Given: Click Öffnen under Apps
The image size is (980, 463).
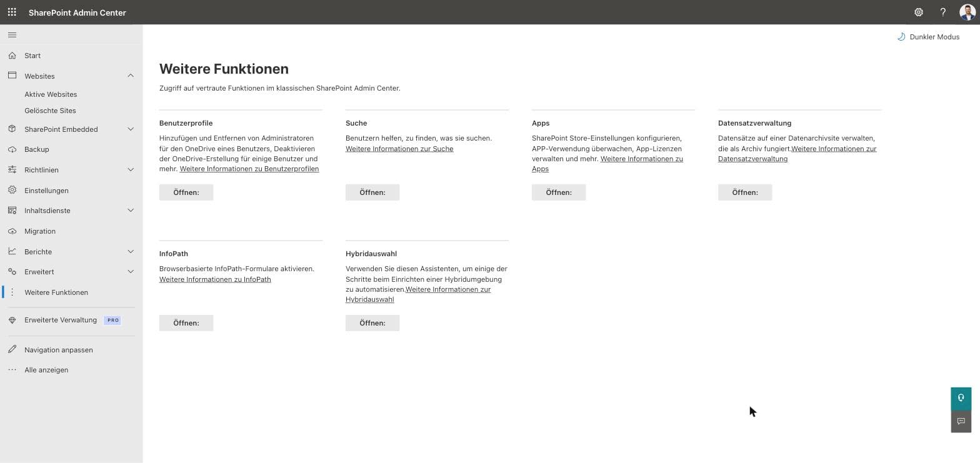Looking at the screenshot, I should click(x=559, y=192).
